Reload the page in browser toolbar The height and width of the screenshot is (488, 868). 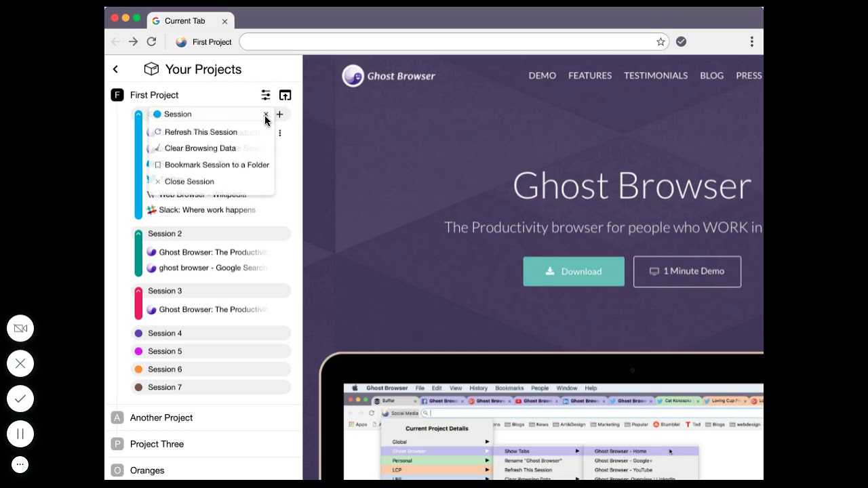pyautogui.click(x=152, y=42)
